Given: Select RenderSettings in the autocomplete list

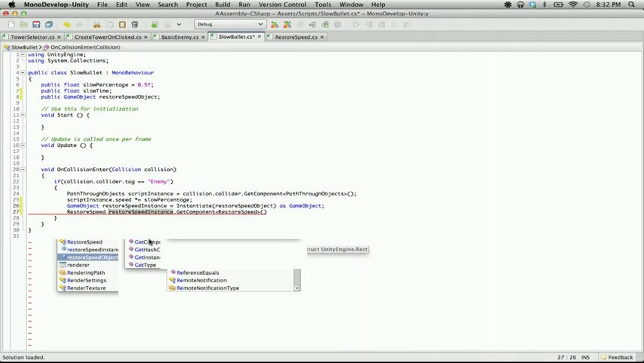Looking at the screenshot, I should [x=88, y=280].
